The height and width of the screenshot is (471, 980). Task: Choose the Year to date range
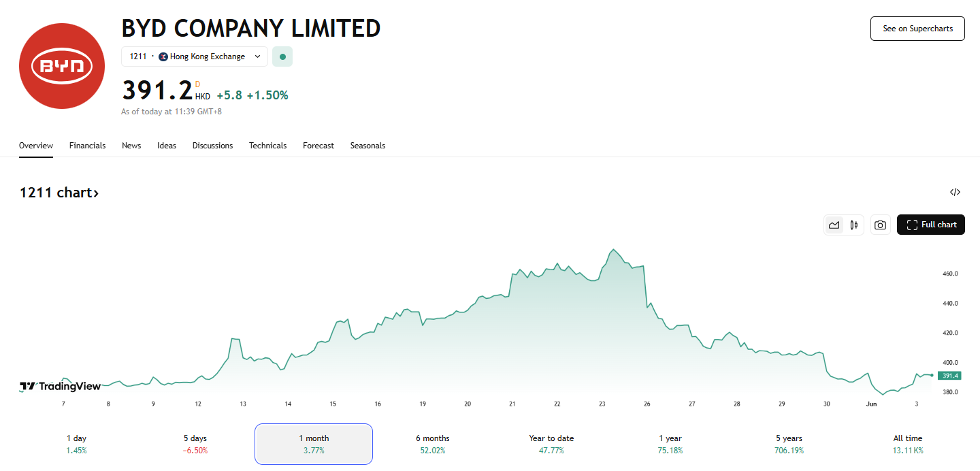click(x=551, y=444)
